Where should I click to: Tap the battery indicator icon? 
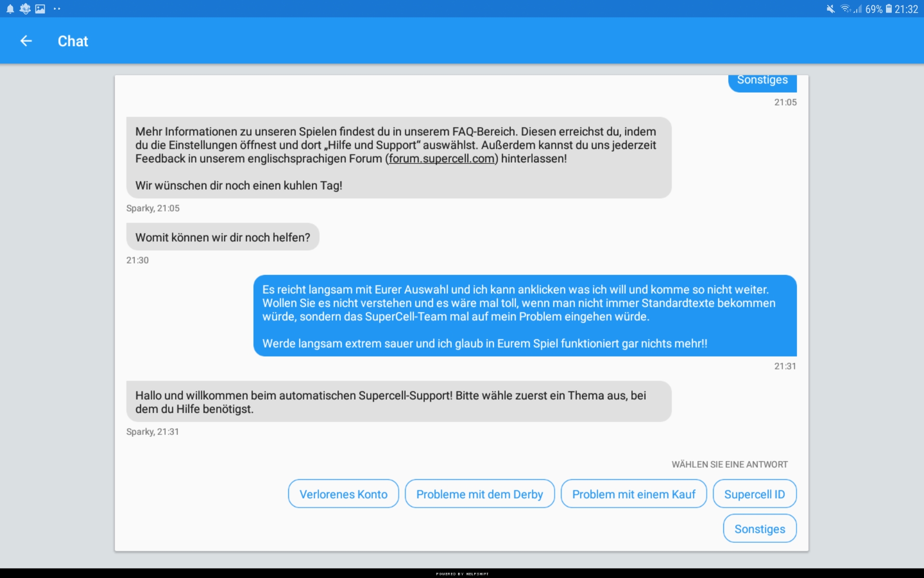tap(889, 9)
